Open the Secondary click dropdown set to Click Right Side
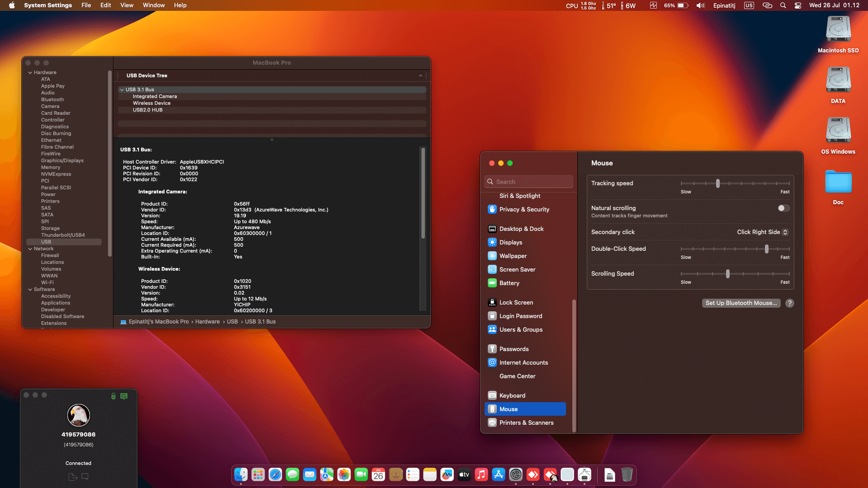The height and width of the screenshot is (488, 868). point(762,232)
